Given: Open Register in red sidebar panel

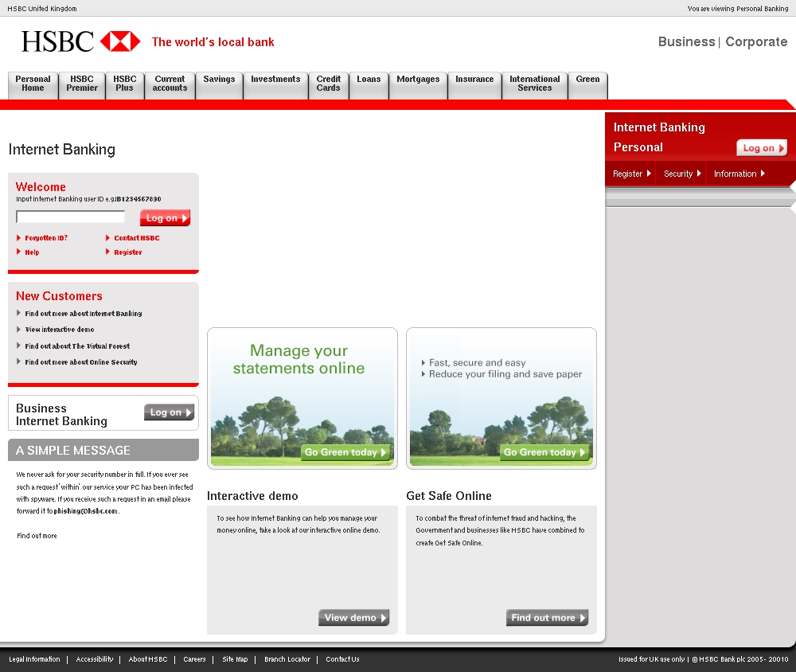Looking at the screenshot, I should pos(631,174).
